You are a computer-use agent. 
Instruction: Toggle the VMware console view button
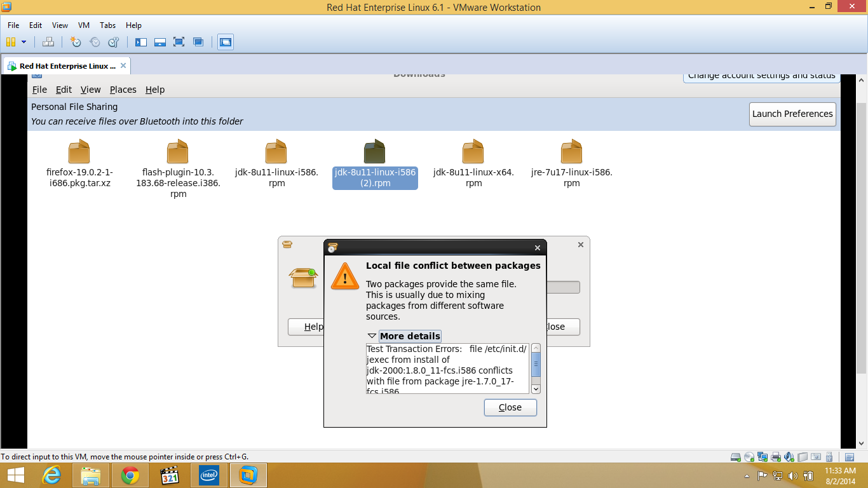(x=226, y=42)
